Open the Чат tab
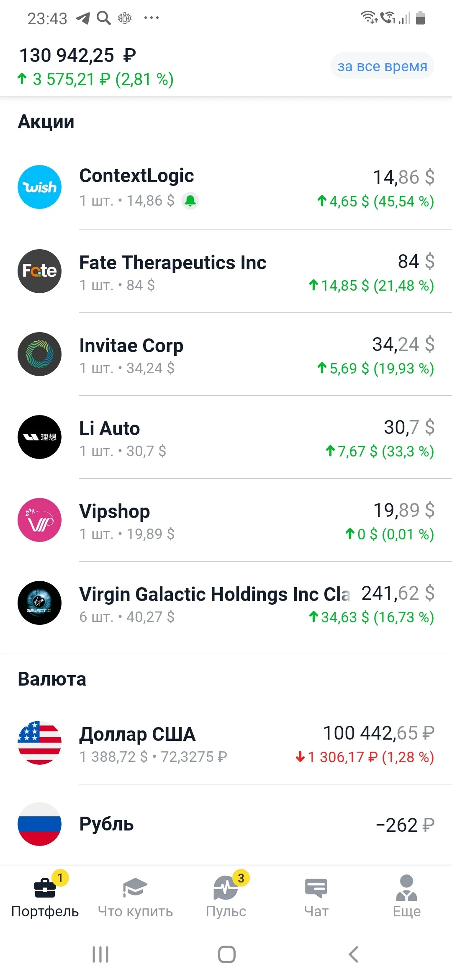The height and width of the screenshot is (980, 452). [x=316, y=897]
